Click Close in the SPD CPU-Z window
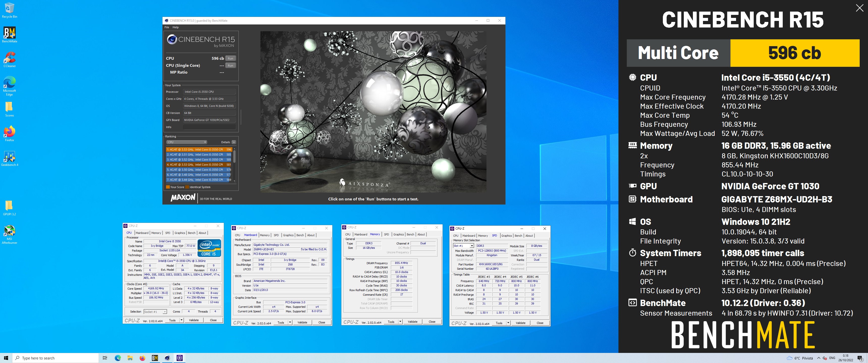 click(x=540, y=323)
